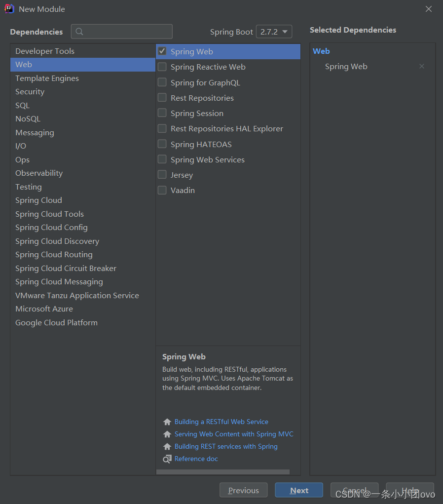Enable the Spring Session dependency
Viewport: 443px width, 504px height.
[162, 113]
